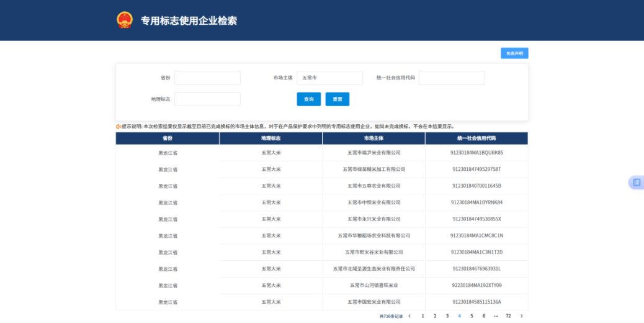Click the 统一社会信用代码 input field

pos(452,78)
